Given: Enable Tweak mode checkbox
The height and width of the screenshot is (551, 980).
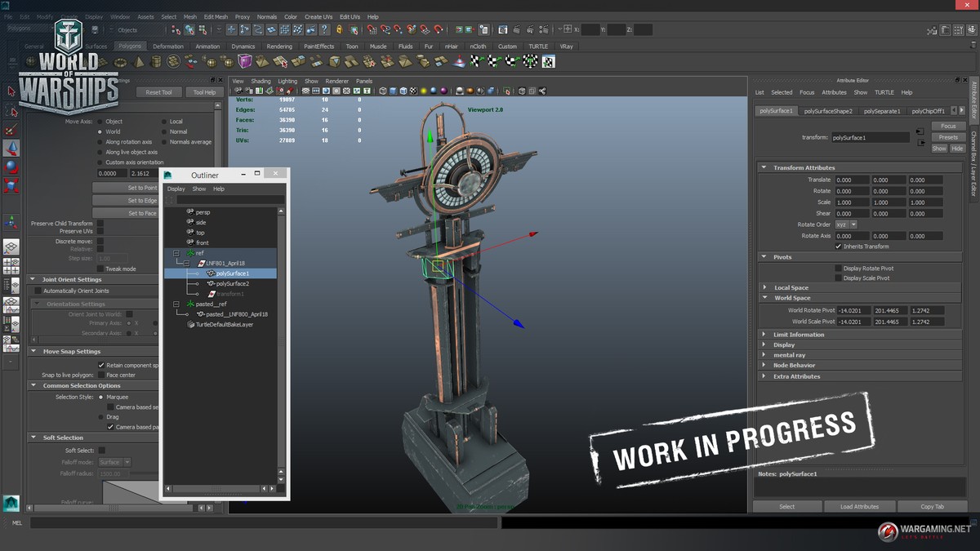Looking at the screenshot, I should coord(100,269).
